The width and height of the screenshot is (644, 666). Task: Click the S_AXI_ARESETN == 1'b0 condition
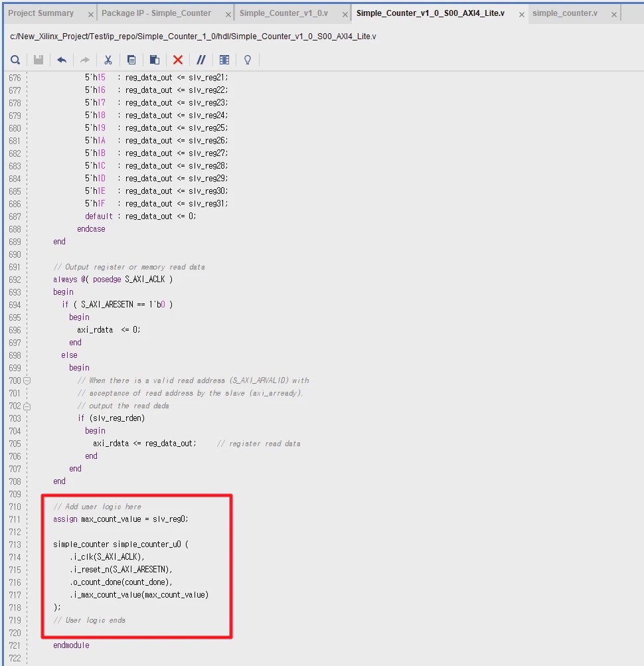123,305
